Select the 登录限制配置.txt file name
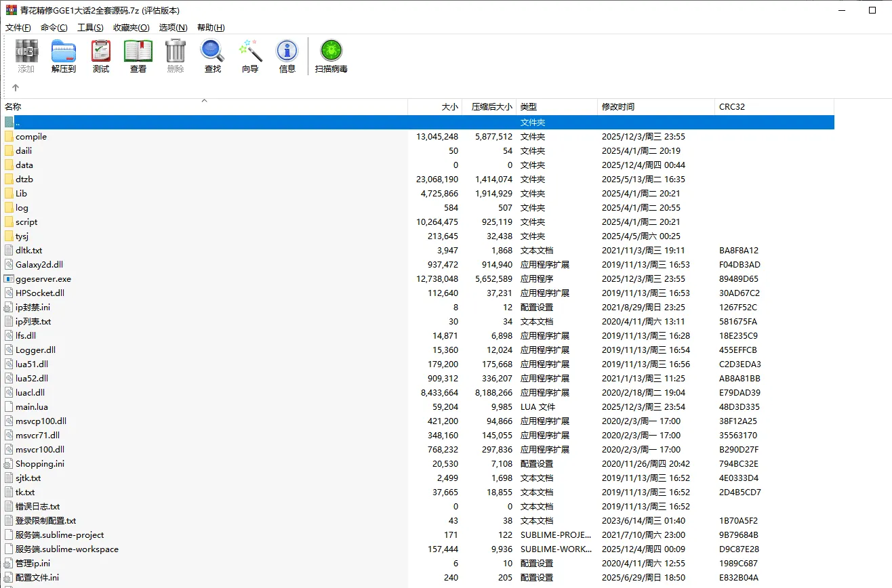Viewport: 892px width, 588px height. (x=46, y=520)
